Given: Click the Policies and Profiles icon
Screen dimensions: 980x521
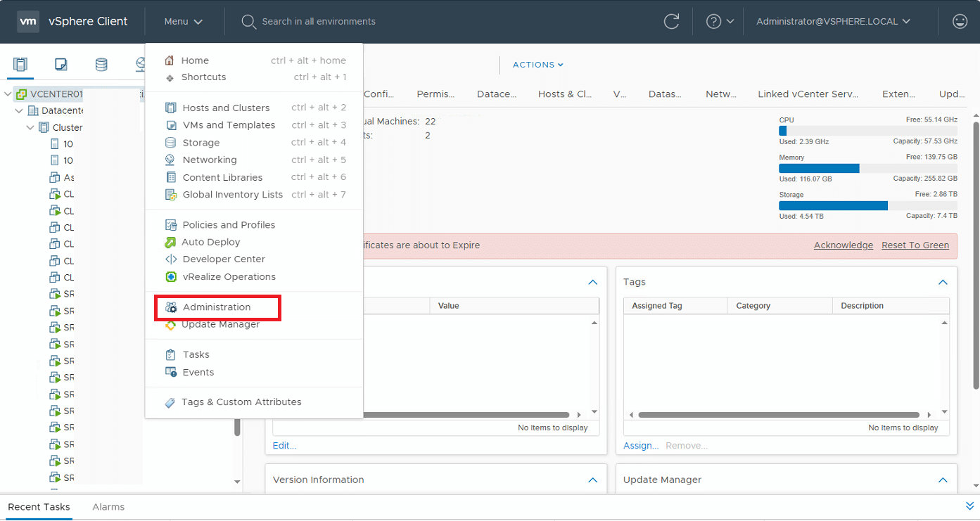Looking at the screenshot, I should (x=170, y=225).
